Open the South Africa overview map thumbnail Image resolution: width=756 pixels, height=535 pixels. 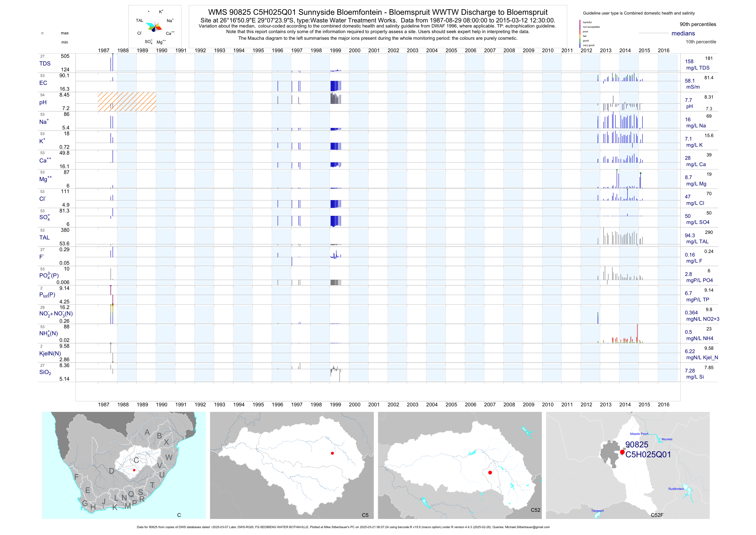[x=124, y=465]
